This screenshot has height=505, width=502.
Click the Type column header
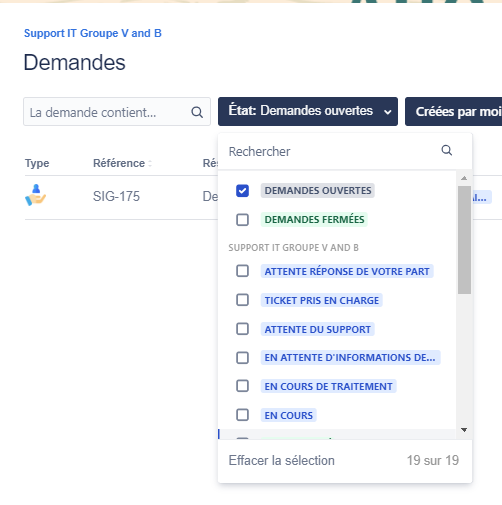pyautogui.click(x=37, y=163)
